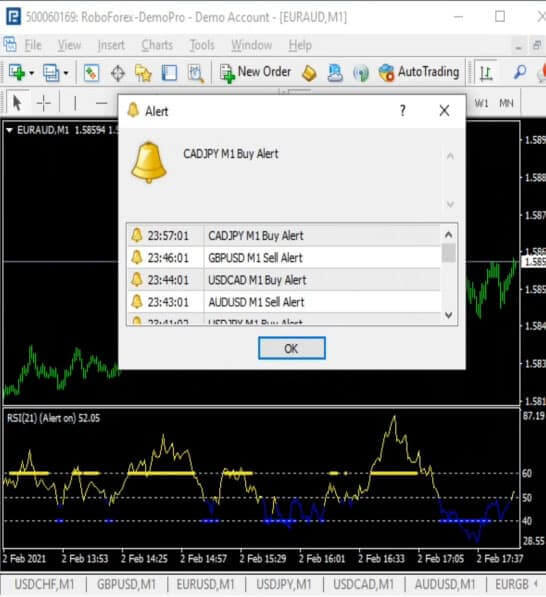Viewport: 546px width, 597px height.
Task: Expand the EURAUD,M1 chart title triangle
Action: click(x=10, y=130)
